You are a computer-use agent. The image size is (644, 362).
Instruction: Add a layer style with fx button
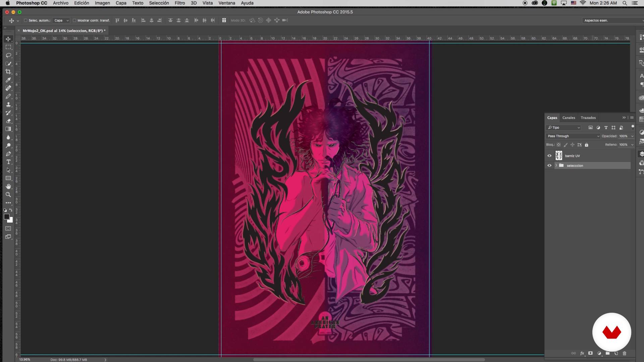tap(582, 353)
